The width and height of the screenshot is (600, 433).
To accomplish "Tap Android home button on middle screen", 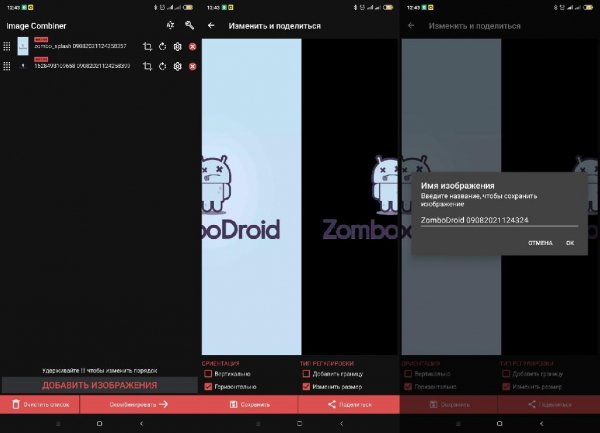I will [x=300, y=423].
